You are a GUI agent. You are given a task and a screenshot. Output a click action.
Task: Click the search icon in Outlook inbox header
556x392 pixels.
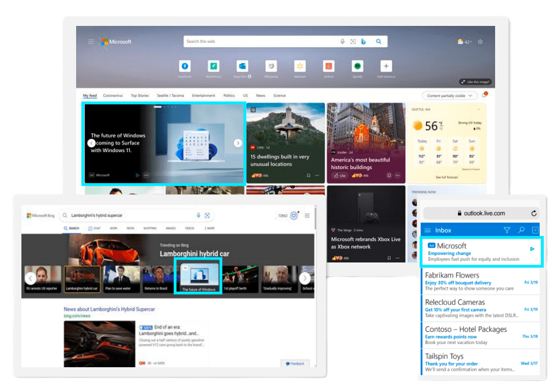click(x=521, y=230)
